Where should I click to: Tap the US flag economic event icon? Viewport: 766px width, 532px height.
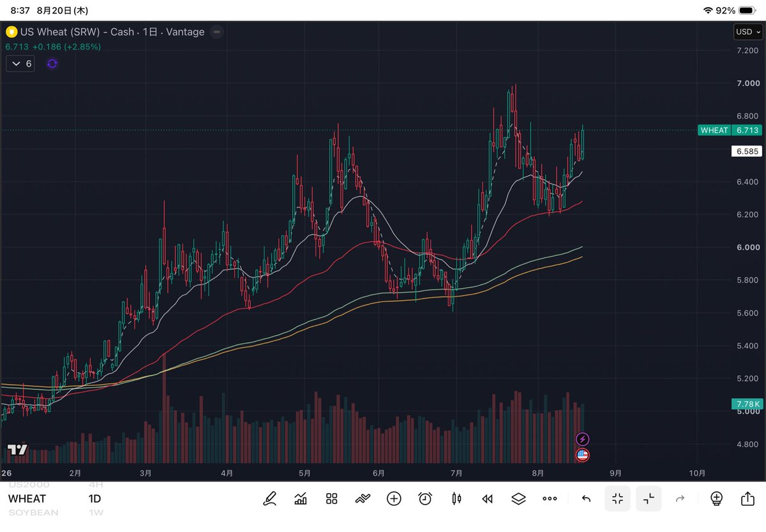(x=582, y=455)
